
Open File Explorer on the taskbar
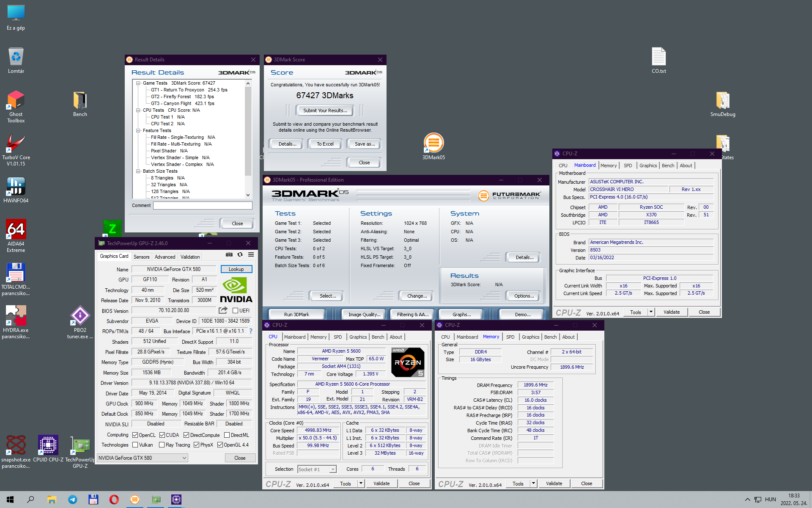[x=52, y=500]
